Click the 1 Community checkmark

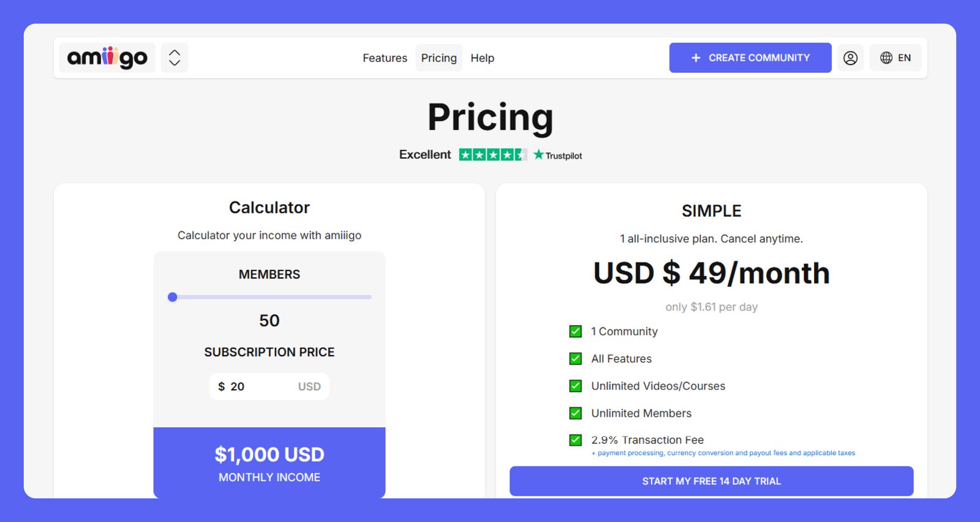click(x=576, y=332)
